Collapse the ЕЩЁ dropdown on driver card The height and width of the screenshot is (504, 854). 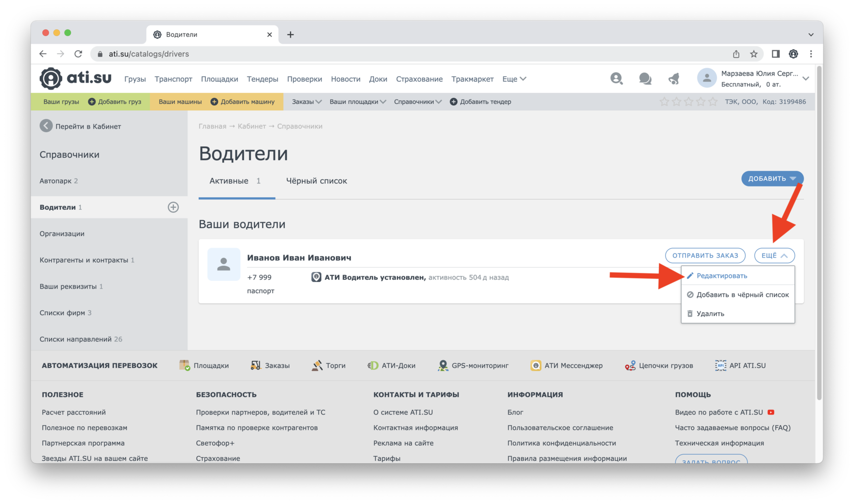[x=774, y=256]
